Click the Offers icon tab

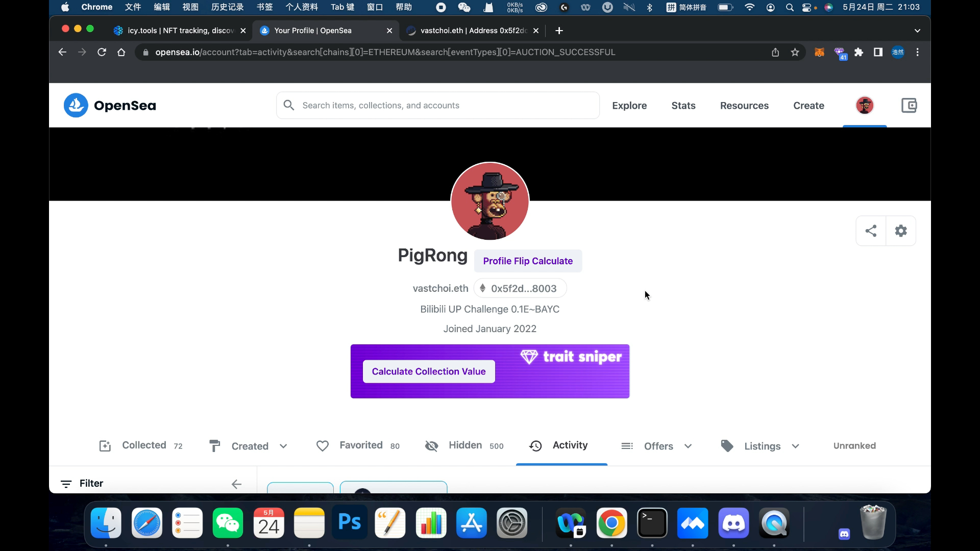[x=627, y=445]
